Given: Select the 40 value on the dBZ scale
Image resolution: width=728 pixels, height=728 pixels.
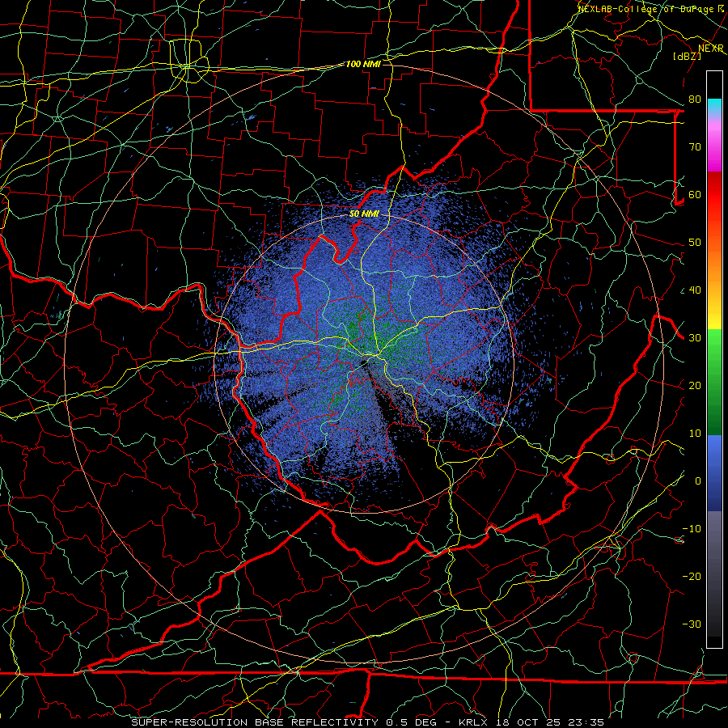Looking at the screenshot, I should pos(695,290).
